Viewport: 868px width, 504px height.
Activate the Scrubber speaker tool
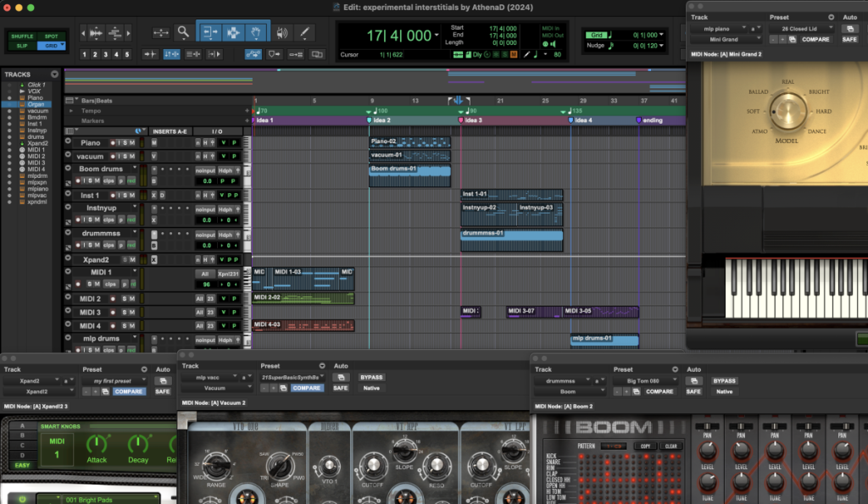point(281,33)
